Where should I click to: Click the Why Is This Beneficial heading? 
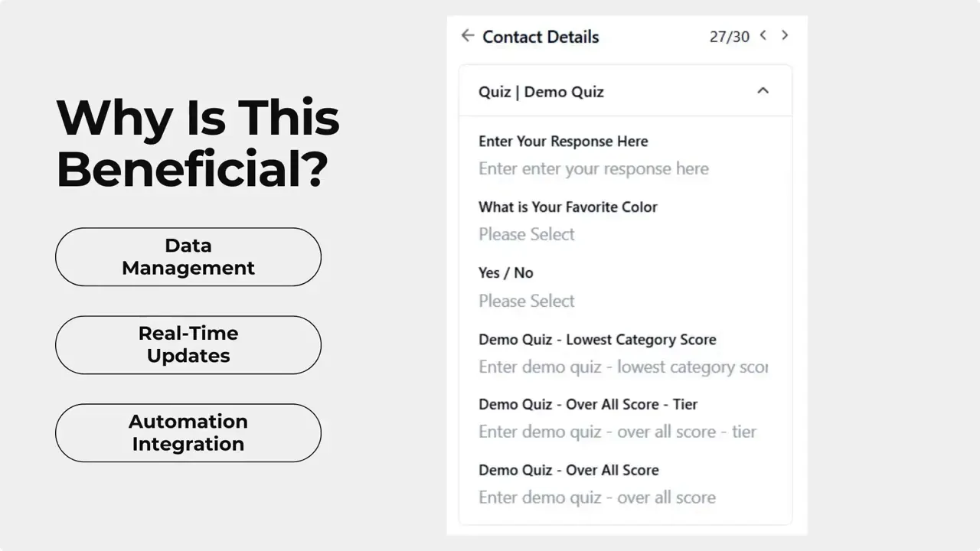197,142
